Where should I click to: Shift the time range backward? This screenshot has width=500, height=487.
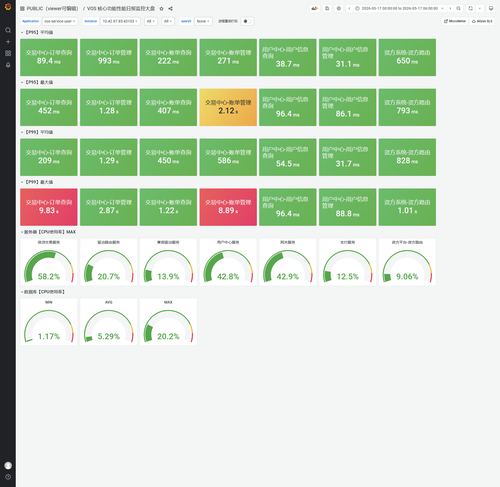[349, 8]
